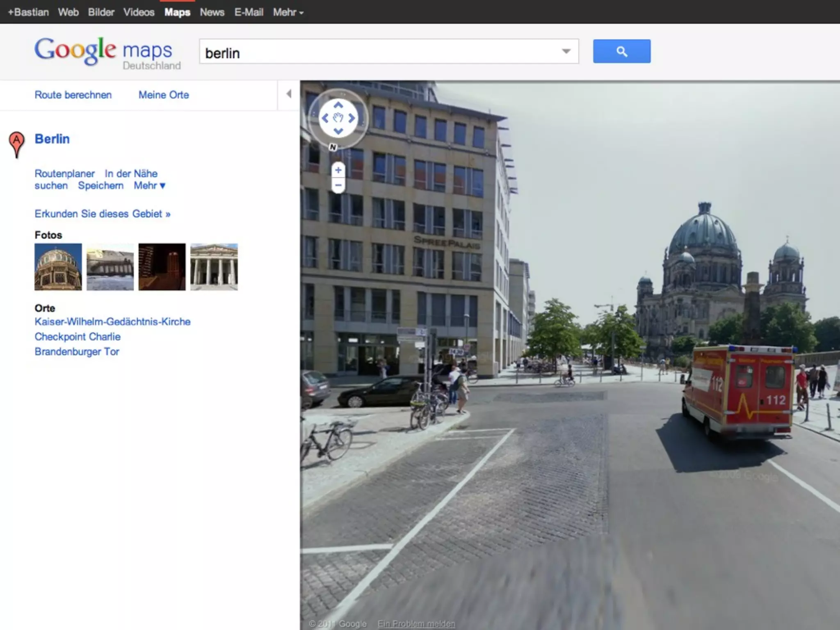The image size is (840, 630).
Task: Pan Street View left with arrow
Action: click(325, 119)
